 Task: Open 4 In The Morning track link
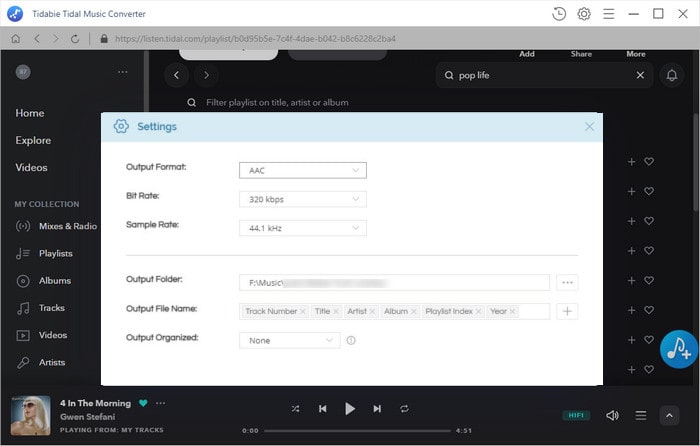[x=96, y=403]
